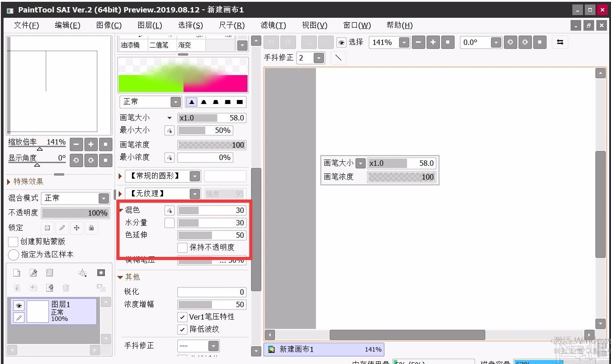Viewport: 611px width, 364px height.
Task: Check the 创建剪贴蒙版 checkbox
Action: point(13,241)
